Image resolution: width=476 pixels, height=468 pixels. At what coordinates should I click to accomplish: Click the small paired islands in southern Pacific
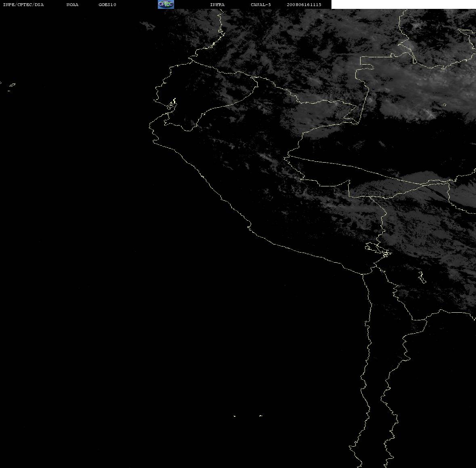[x=247, y=416]
